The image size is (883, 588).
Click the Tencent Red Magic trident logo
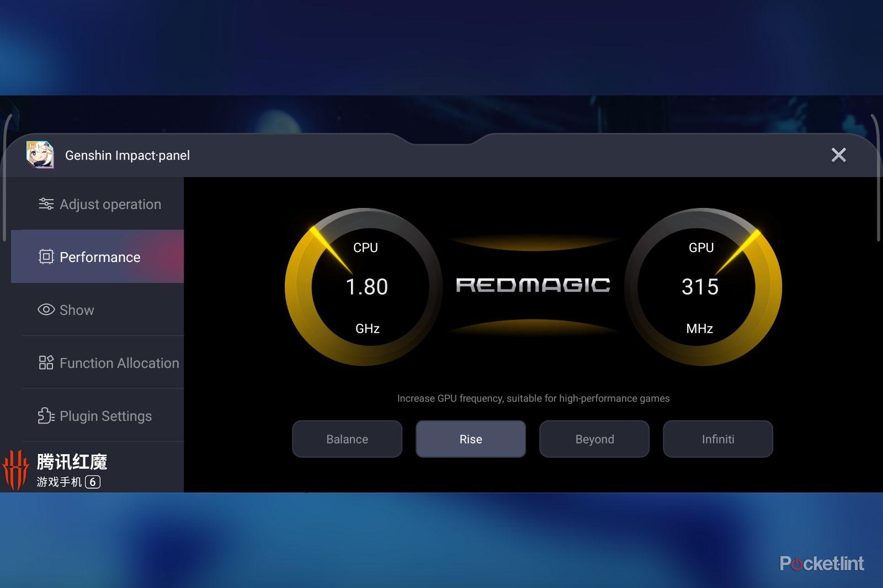click(15, 469)
